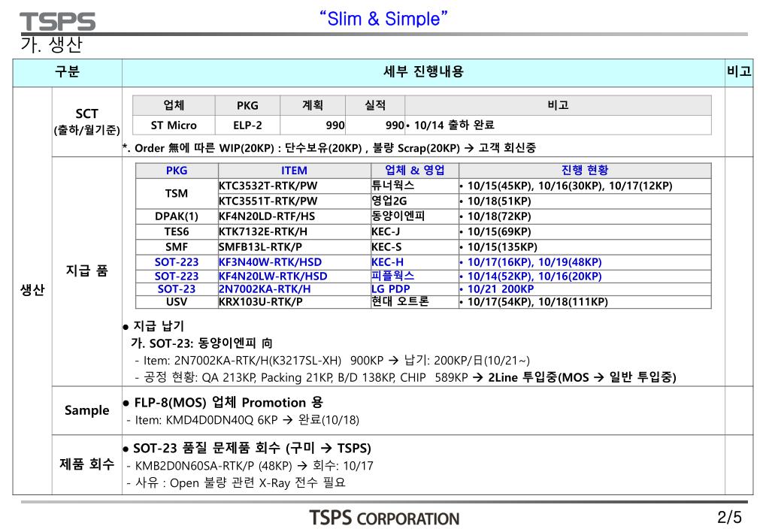
Task: Click the SCT (출하/월기준) category cell
Action: 86,122
